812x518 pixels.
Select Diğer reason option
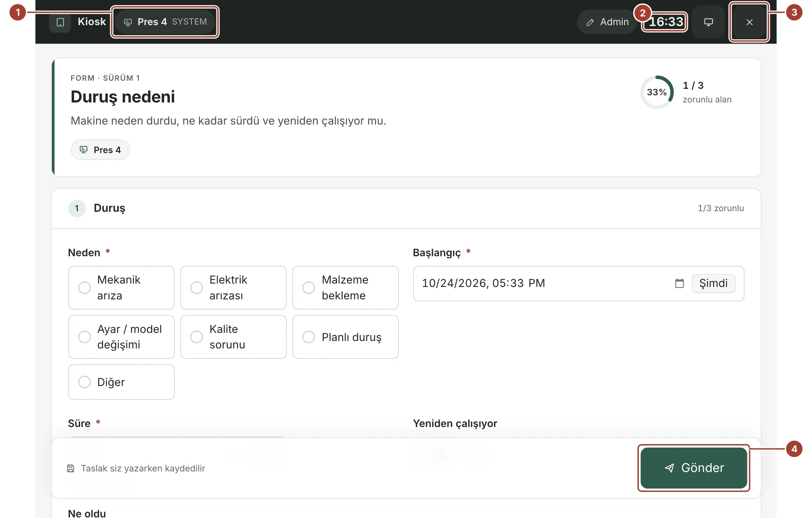point(121,382)
